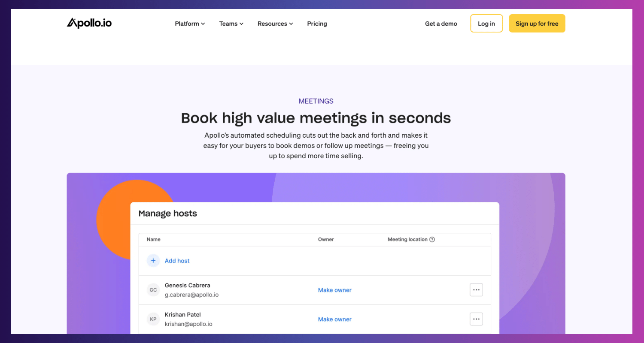
Task: Make Krishan Patel the owner
Action: click(x=335, y=319)
